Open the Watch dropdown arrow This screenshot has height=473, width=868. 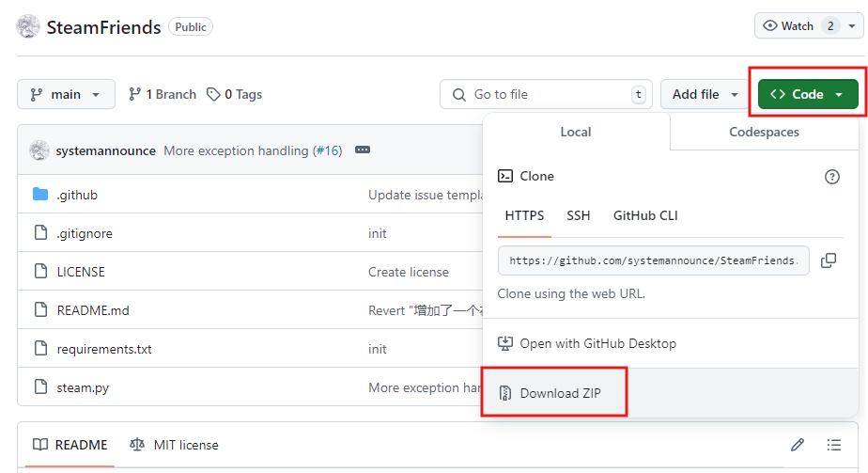(852, 26)
